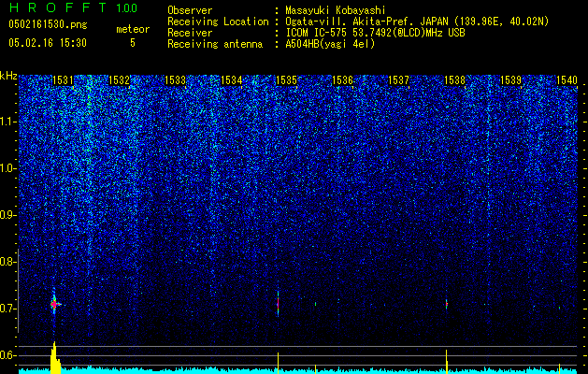This screenshot has width=588, height=374.
Task: Click the 1536 time marker
Action: pyautogui.click(x=343, y=79)
